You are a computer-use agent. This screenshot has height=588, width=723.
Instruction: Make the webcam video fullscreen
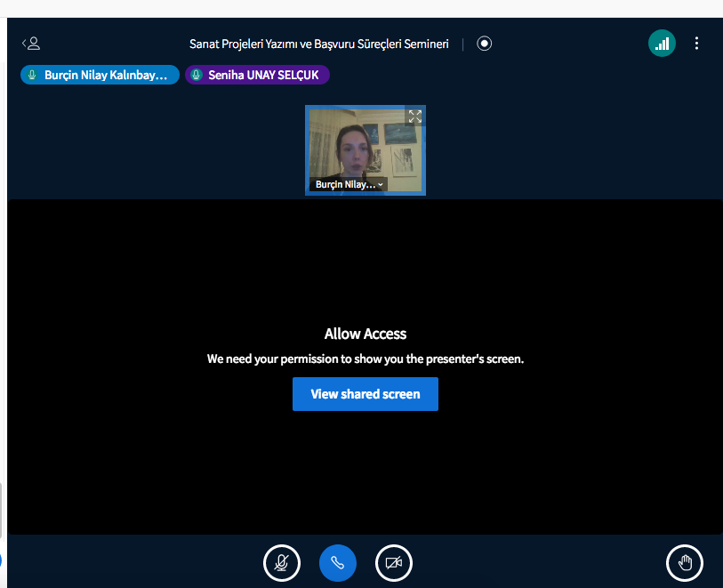click(414, 117)
